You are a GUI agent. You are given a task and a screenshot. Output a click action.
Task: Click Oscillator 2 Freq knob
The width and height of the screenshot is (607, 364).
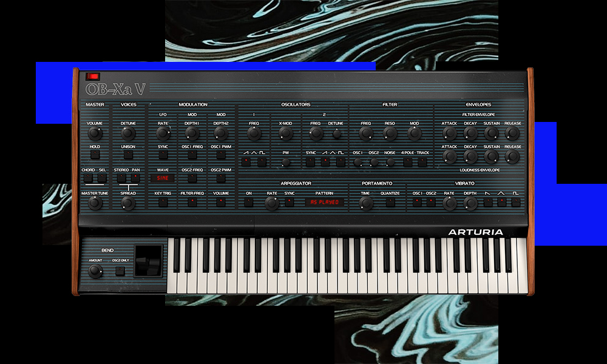coord(316,133)
